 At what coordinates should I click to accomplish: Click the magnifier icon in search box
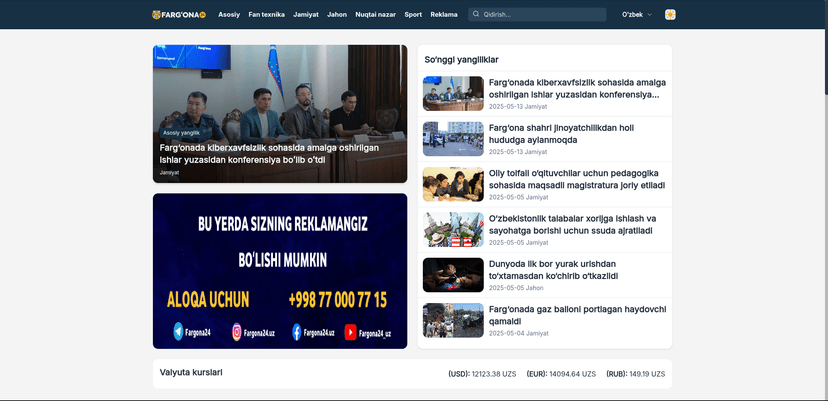pos(476,14)
